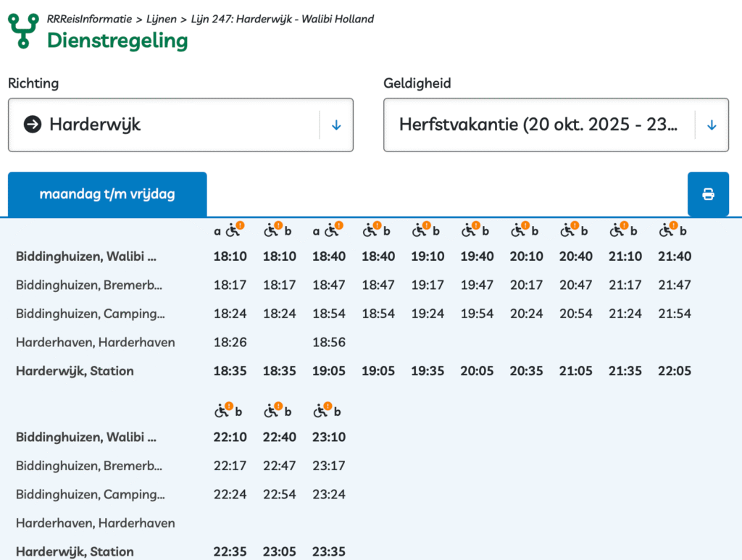Open the Lijnen breadcrumb link
The width and height of the screenshot is (742, 560).
[x=161, y=19]
